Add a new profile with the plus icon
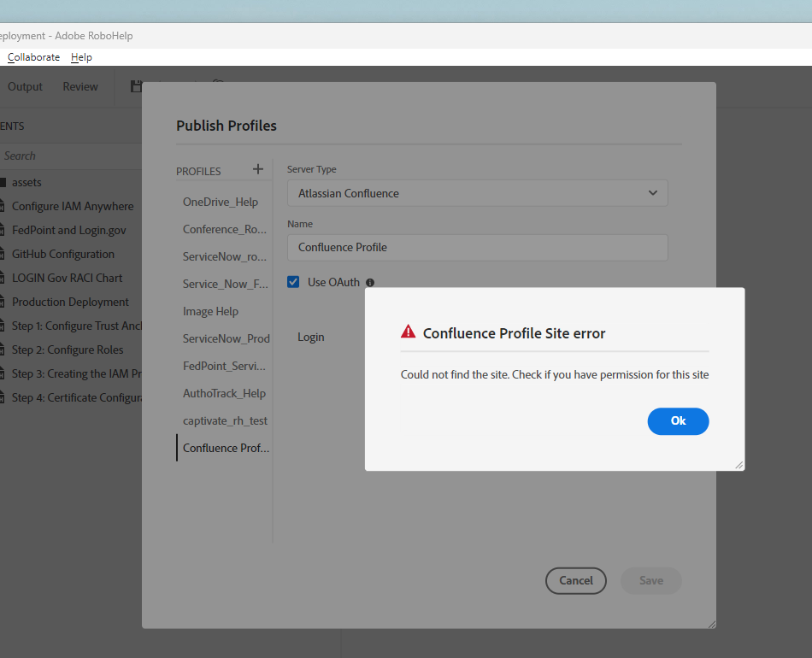The width and height of the screenshot is (812, 658). (258, 169)
